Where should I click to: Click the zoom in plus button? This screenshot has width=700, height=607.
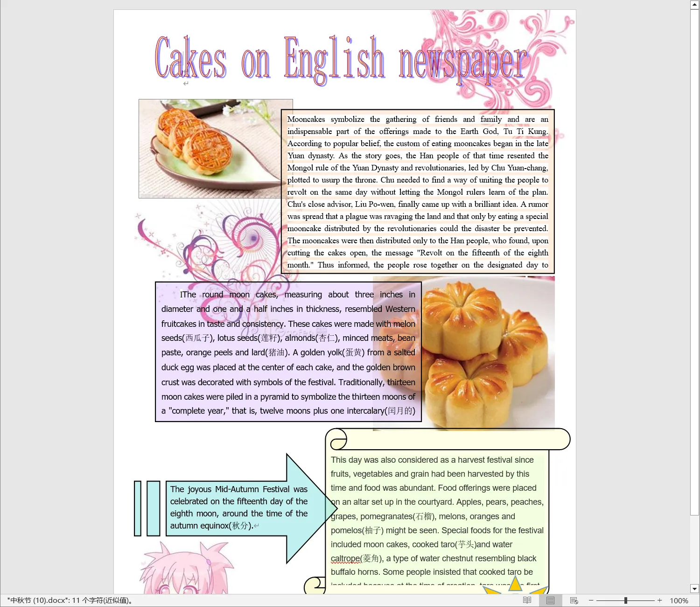click(x=659, y=600)
